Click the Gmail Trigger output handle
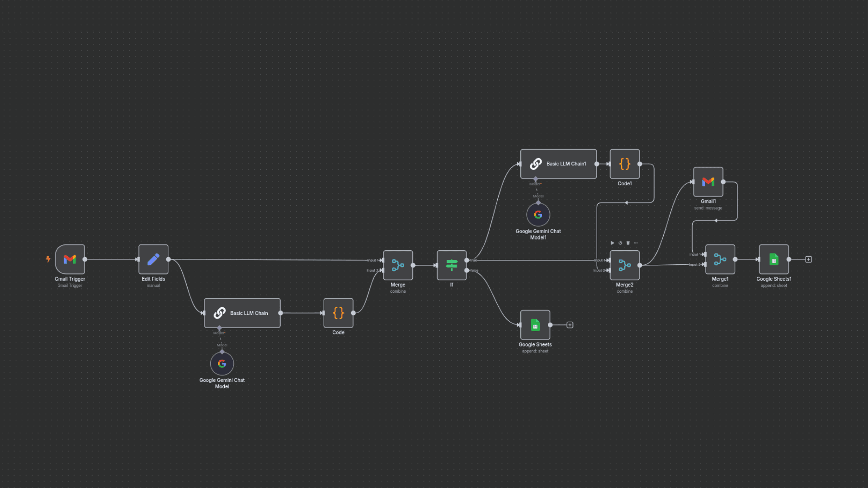Screen dimensions: 868x488 click(85, 259)
